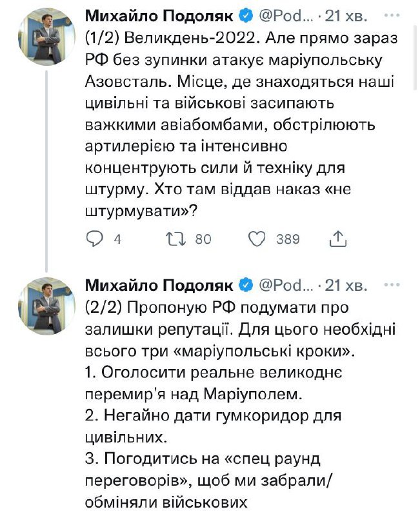
Task: Retweet the first (1/2) tweet
Action: [175, 239]
